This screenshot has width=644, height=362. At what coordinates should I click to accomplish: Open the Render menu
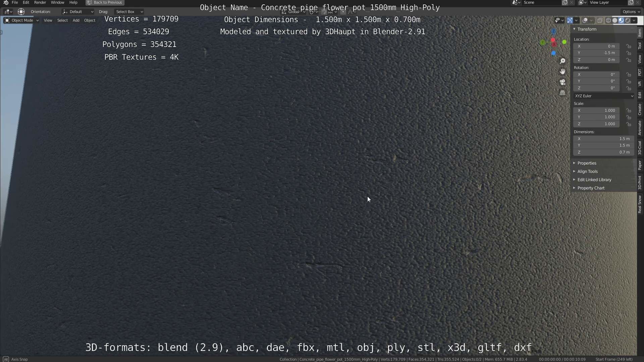[x=40, y=3]
